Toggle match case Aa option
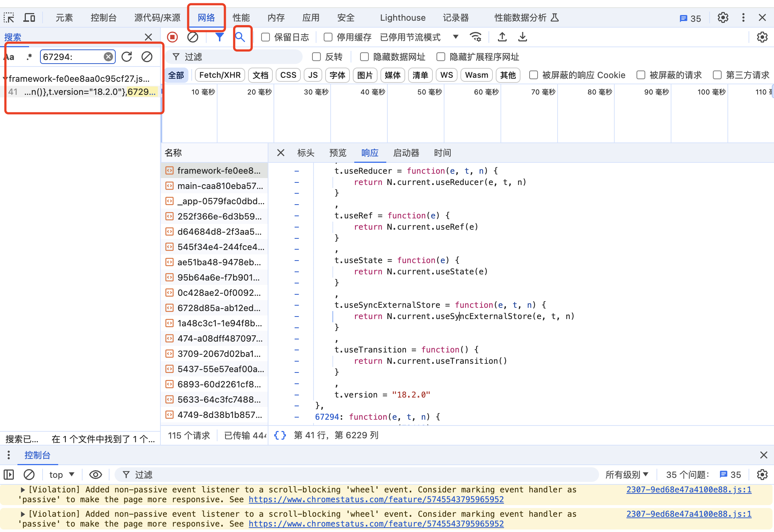The height and width of the screenshot is (532, 774). click(10, 57)
